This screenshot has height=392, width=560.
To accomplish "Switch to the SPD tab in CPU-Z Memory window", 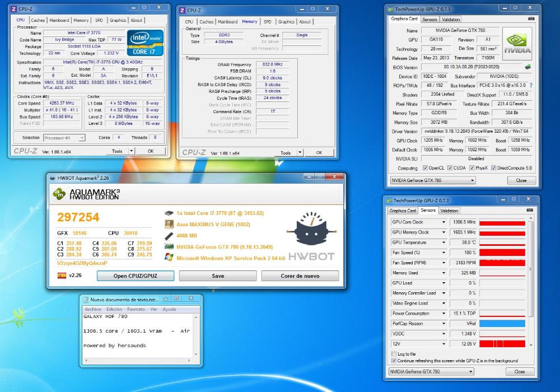I will (268, 22).
